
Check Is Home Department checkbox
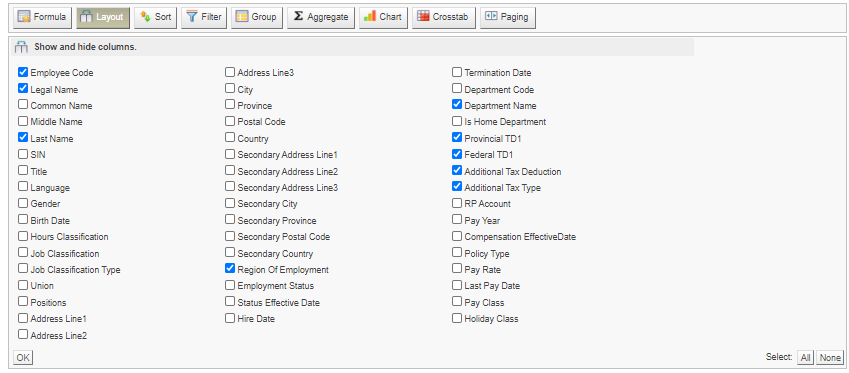(457, 121)
